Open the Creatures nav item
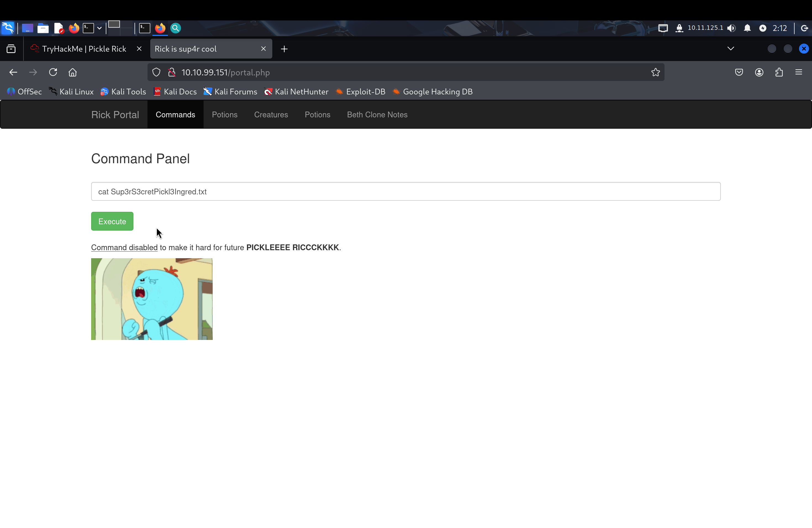Viewport: 812px width, 528px height. tap(271, 115)
